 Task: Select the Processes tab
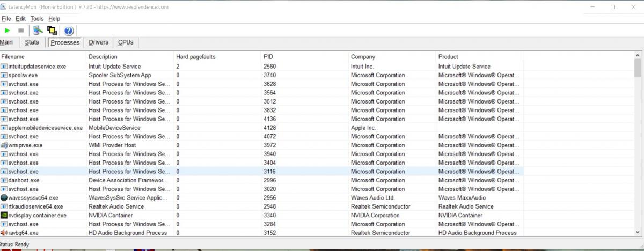65,42
